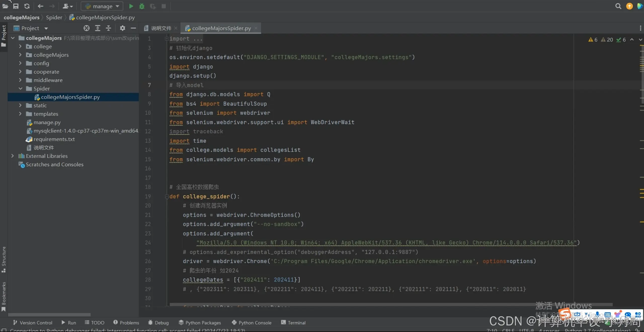This screenshot has width=644, height=332.
Task: Click the Select Opened File crosshair icon
Action: tap(87, 28)
